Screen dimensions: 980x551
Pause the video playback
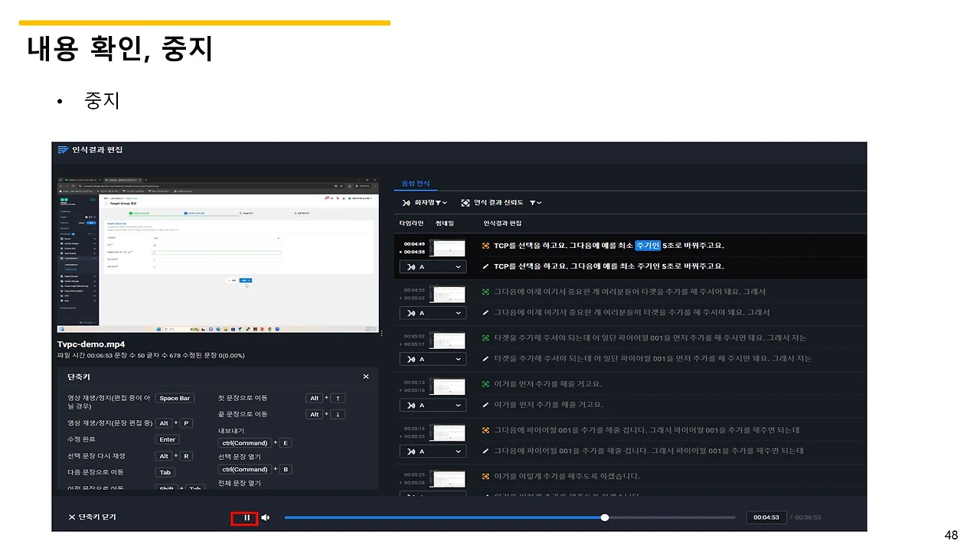247,518
